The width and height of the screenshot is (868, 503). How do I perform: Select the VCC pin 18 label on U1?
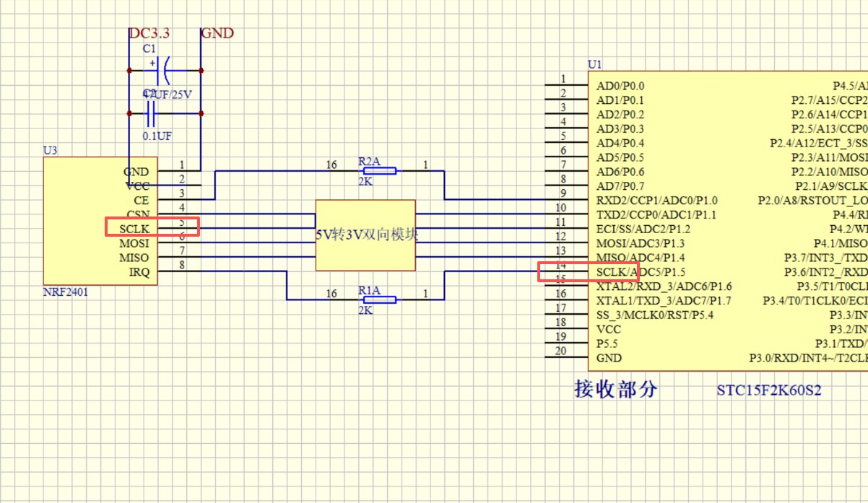[x=608, y=329]
